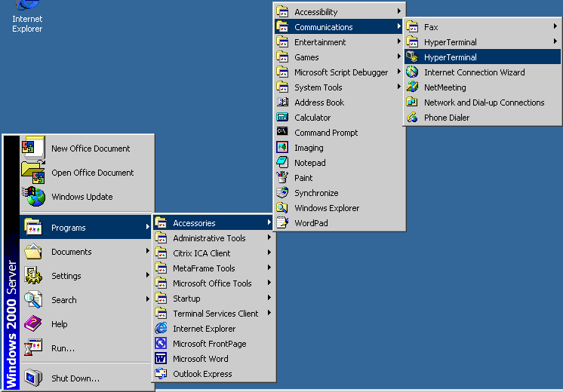Image resolution: width=563 pixels, height=392 pixels.
Task: Click the Calculator icon in Accessories
Action: point(282,118)
